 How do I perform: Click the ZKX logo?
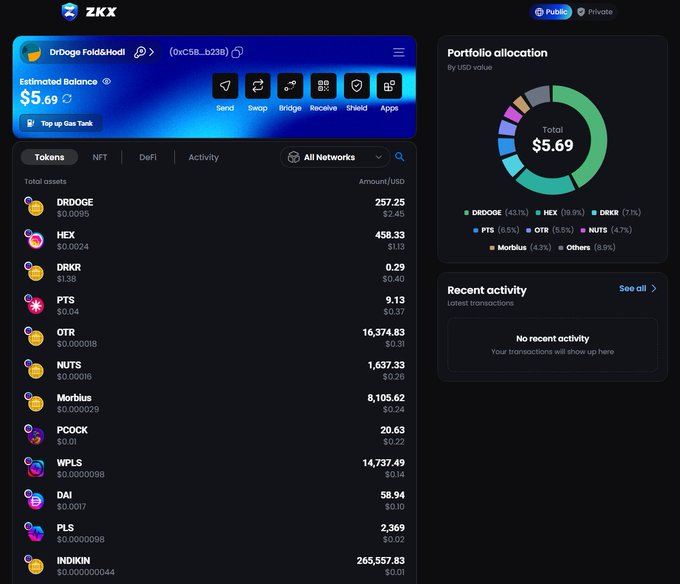pos(89,12)
